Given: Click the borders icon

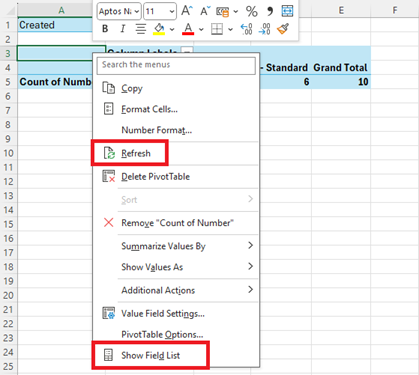Looking at the screenshot, I should [217, 29].
